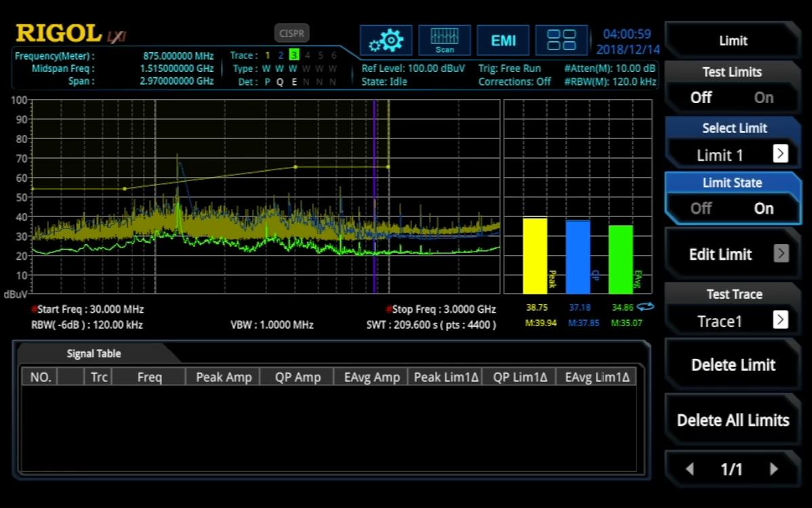Viewport: 812px width, 508px height.
Task: Toggle Limit State off
Action: [x=701, y=208]
